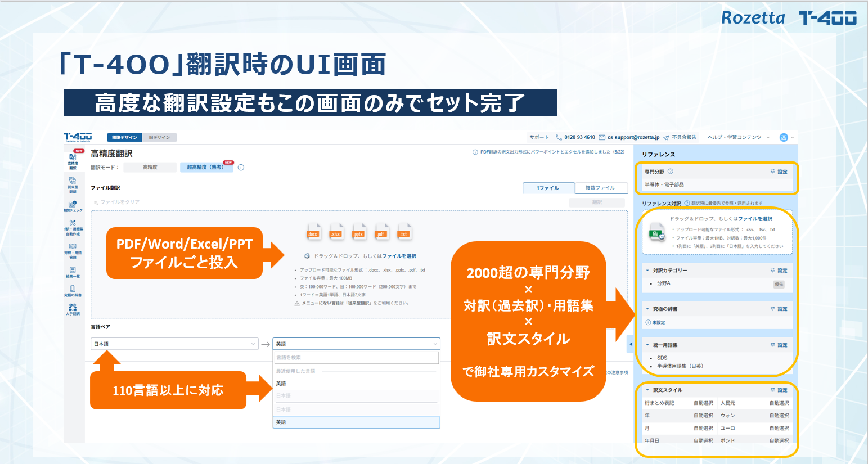Open user account dropdown arrow

793,137
